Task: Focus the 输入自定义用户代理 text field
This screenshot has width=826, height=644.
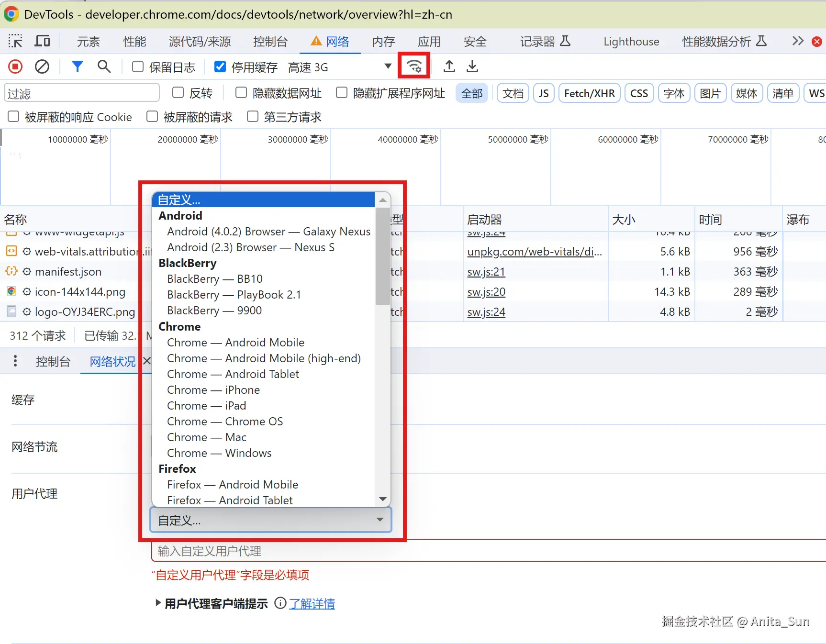Action: (489, 551)
